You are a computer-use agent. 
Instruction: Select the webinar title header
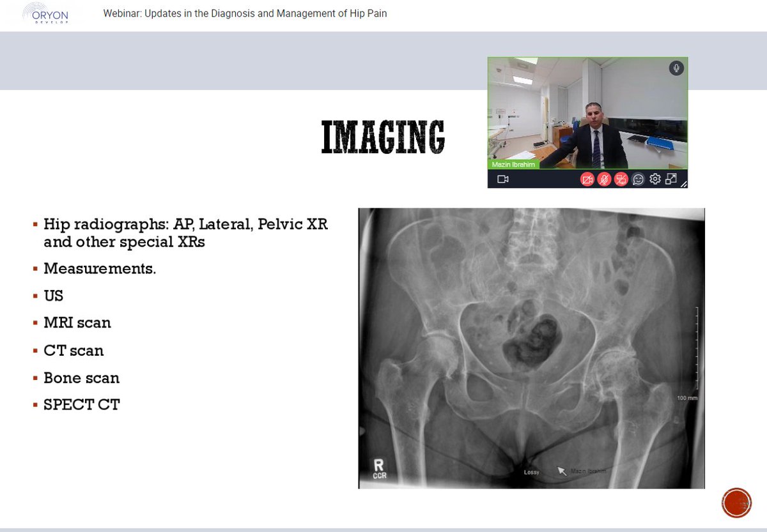(245, 13)
